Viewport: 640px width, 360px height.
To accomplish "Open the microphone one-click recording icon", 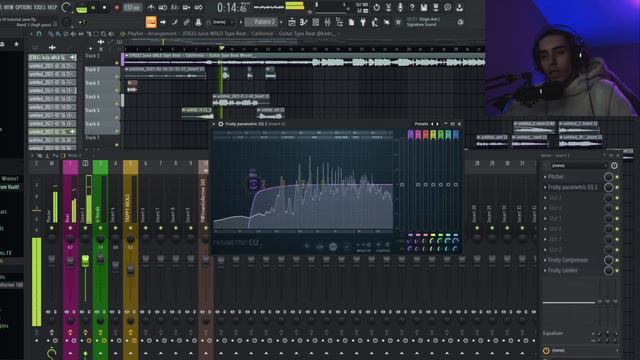I will coord(400,7).
